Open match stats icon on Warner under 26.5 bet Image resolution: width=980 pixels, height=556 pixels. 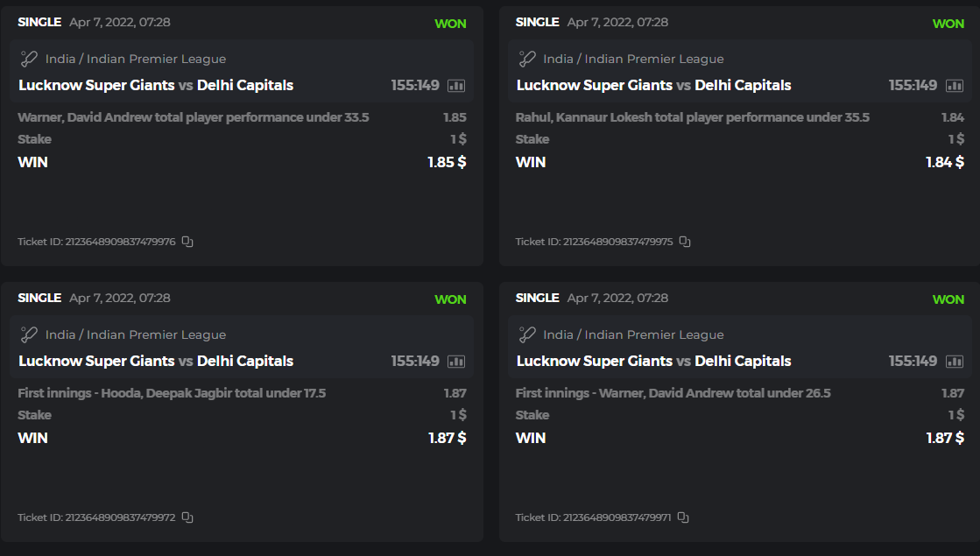pos(954,362)
